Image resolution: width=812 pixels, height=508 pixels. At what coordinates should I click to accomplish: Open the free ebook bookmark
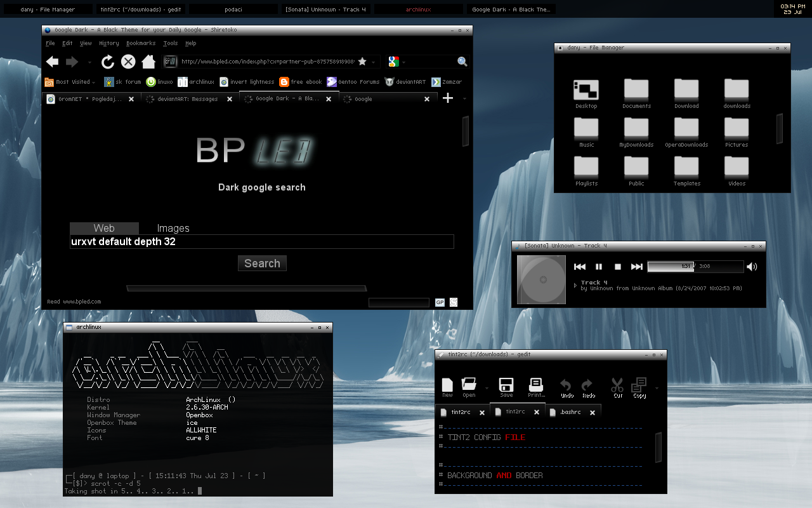click(x=301, y=82)
